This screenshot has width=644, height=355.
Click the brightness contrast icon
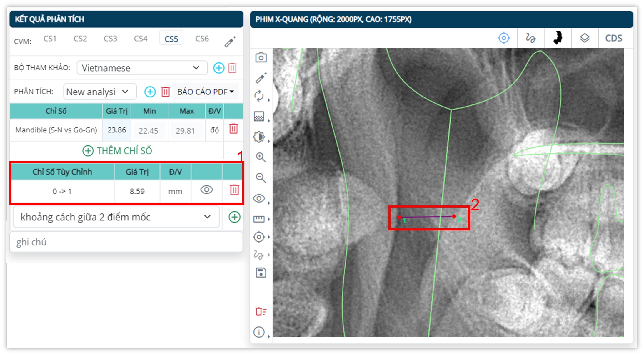pyautogui.click(x=259, y=137)
